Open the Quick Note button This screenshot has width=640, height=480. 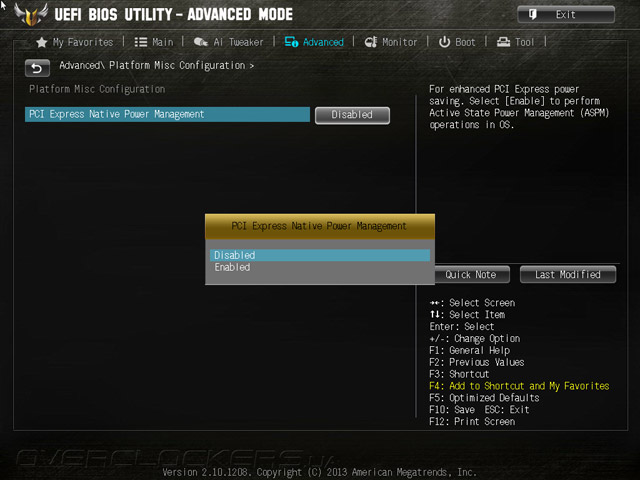click(471, 274)
